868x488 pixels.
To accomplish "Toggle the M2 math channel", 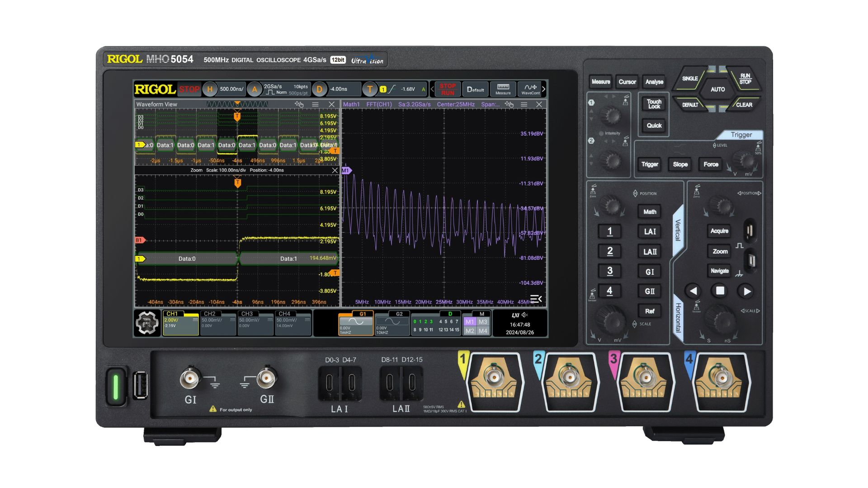I will click(470, 331).
